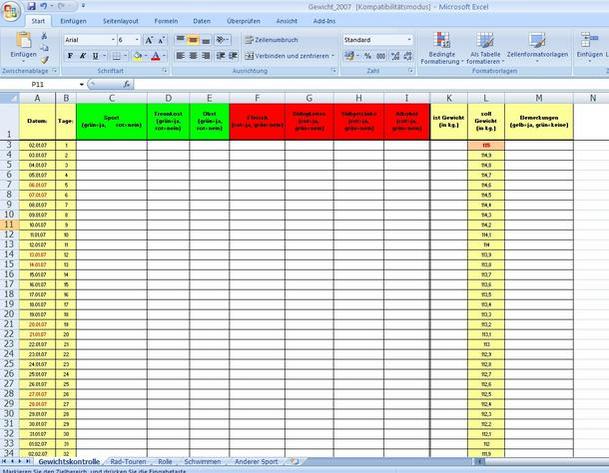The image size is (609, 473).
Task: Switch to the Einfügen ribbon tab
Action: 73,21
